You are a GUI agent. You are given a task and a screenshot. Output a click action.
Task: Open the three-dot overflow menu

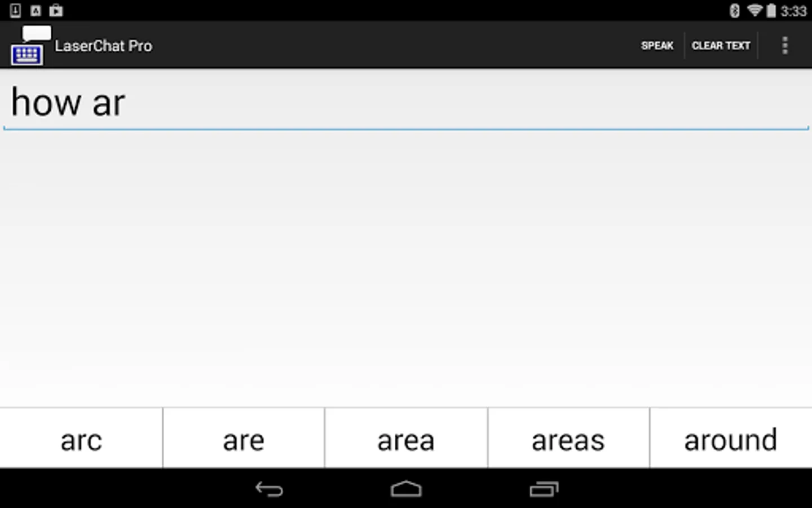784,46
